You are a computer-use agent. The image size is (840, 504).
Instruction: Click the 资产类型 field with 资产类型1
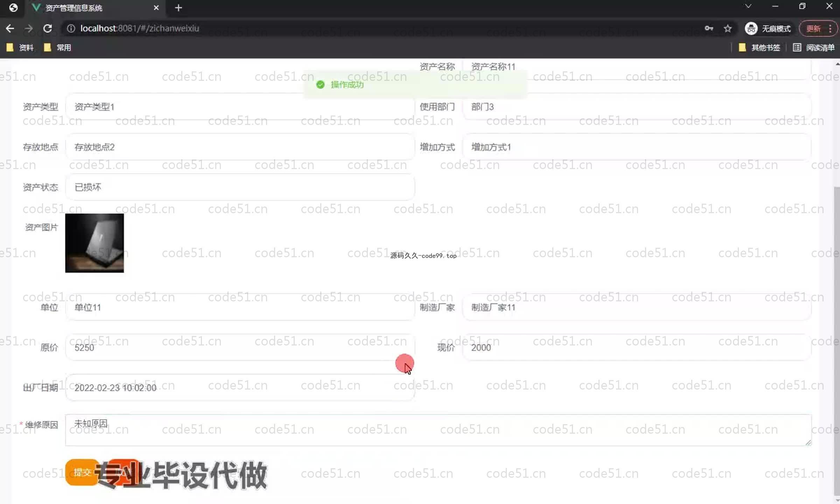(x=240, y=107)
